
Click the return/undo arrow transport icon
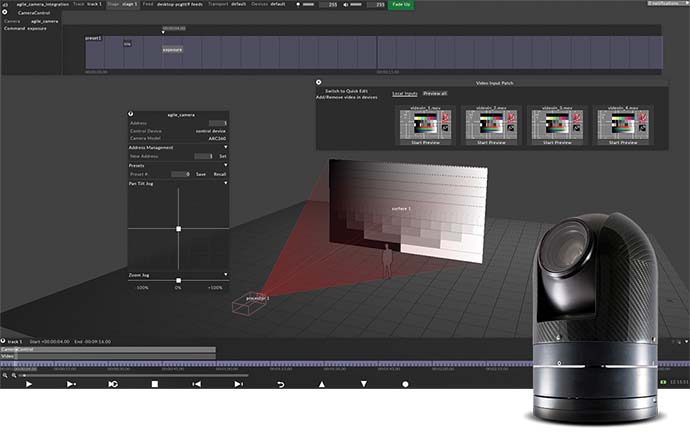click(x=280, y=384)
